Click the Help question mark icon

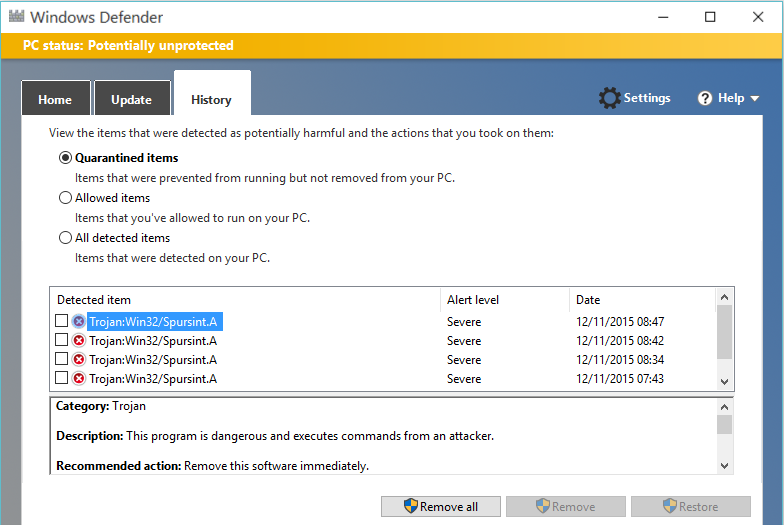pos(704,98)
